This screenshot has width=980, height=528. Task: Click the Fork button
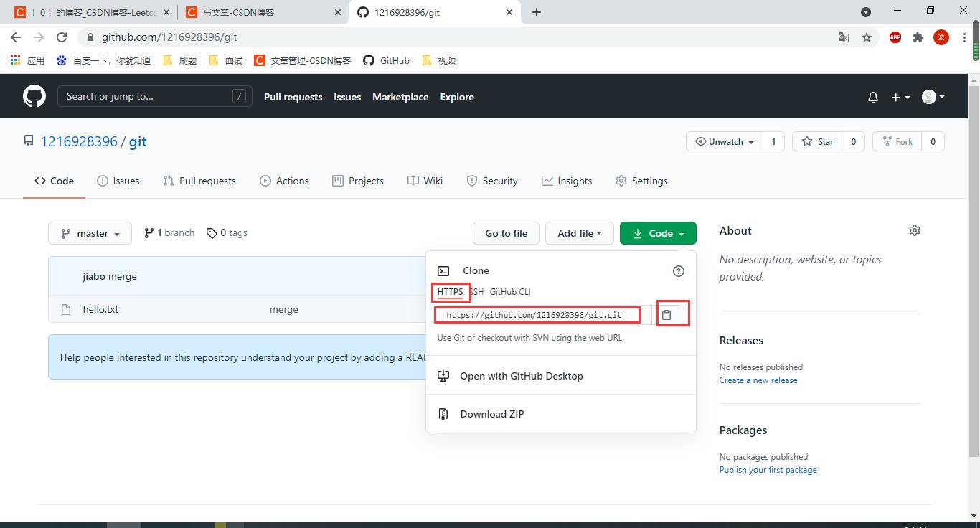[897, 141]
